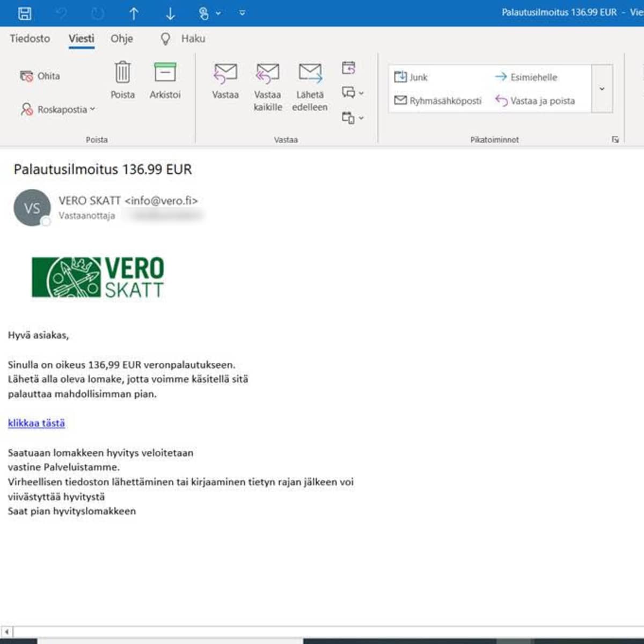Select Vastaa ja poista quick step
644x644 pixels.
point(535,101)
